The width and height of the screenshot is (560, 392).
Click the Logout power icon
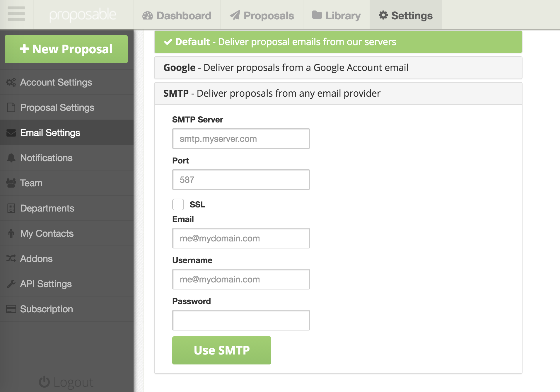tap(44, 381)
